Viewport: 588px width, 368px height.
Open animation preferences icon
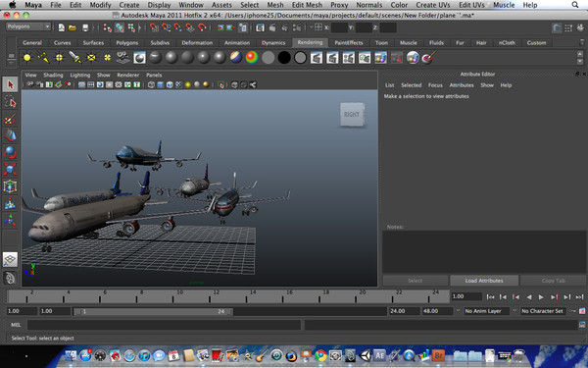point(582,311)
